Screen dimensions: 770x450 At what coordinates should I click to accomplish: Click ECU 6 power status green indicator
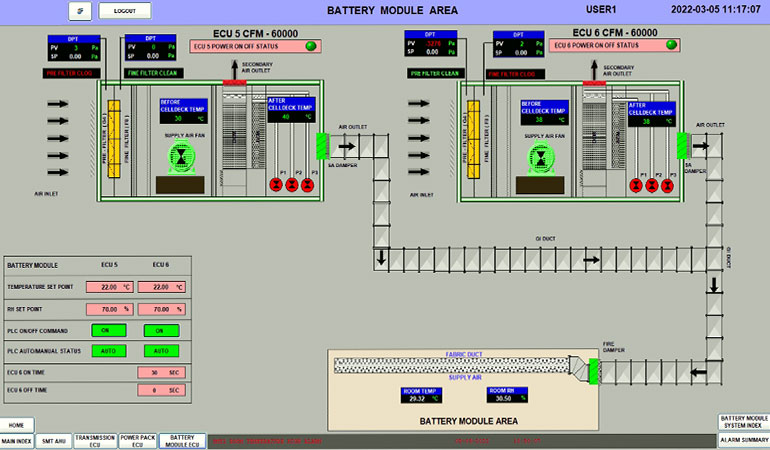coord(671,45)
